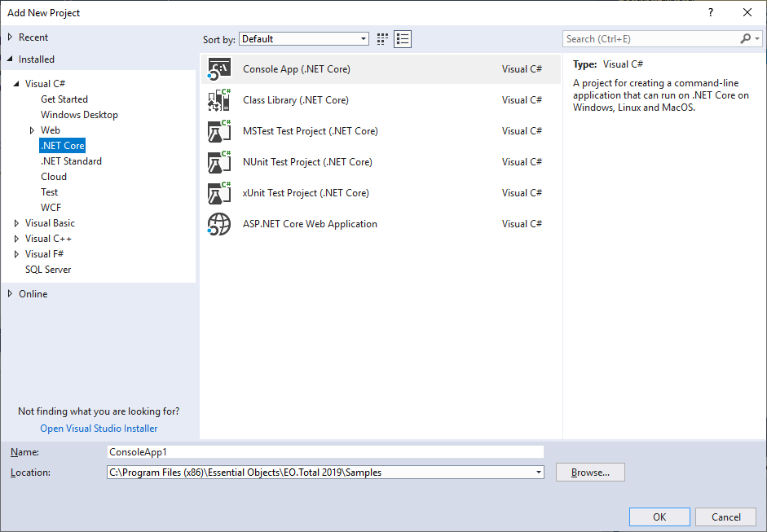
Task: Choose Class Library (.NET Core) template
Action: (x=381, y=99)
